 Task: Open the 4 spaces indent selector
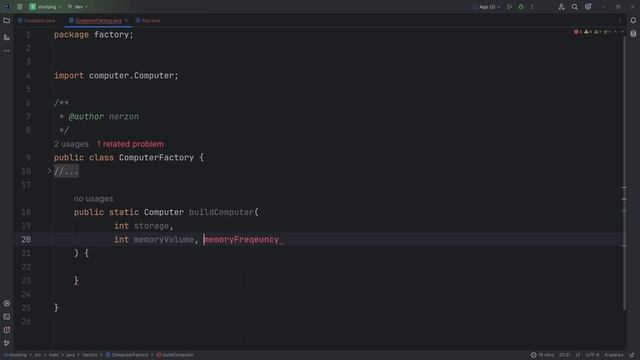point(614,355)
